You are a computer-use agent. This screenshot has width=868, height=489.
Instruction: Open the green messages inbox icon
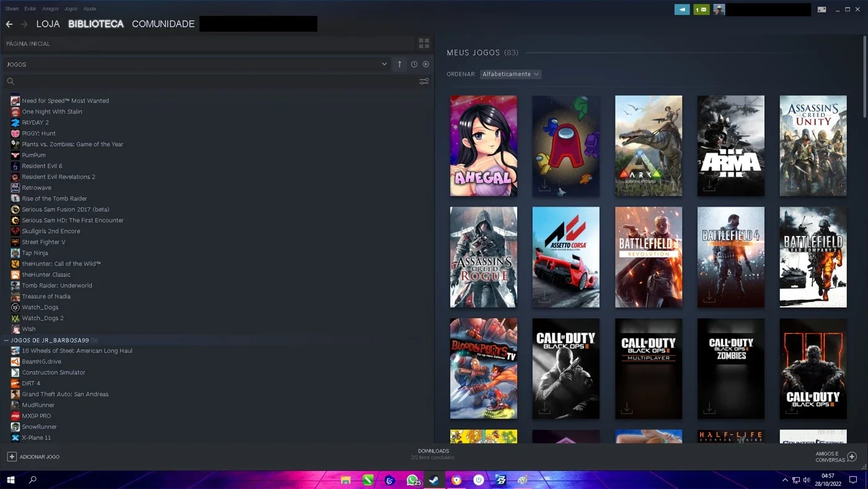tap(701, 9)
